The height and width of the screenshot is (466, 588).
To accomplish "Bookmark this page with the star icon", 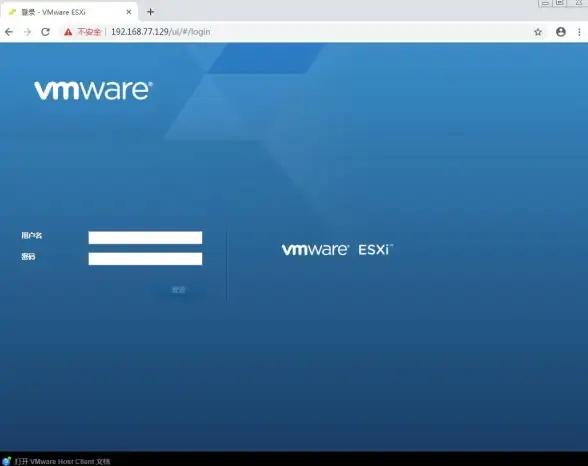I will 538,32.
